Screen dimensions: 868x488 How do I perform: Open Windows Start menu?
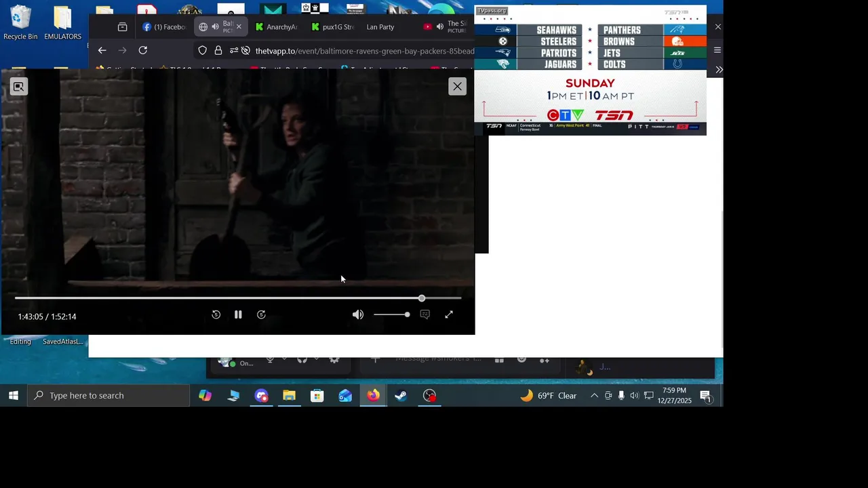(x=13, y=395)
